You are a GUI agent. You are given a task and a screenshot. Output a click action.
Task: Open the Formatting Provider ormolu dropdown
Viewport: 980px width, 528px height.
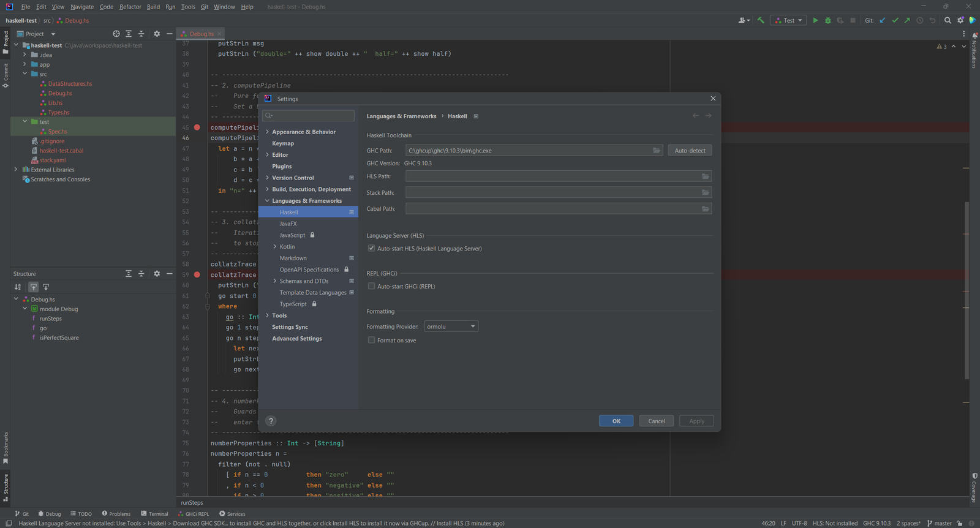(451, 326)
